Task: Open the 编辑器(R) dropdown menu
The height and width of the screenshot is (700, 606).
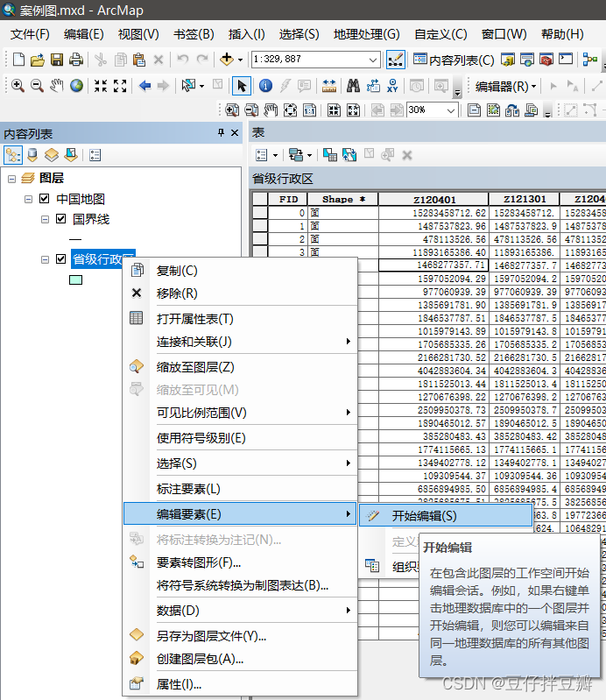Action: coord(505,86)
